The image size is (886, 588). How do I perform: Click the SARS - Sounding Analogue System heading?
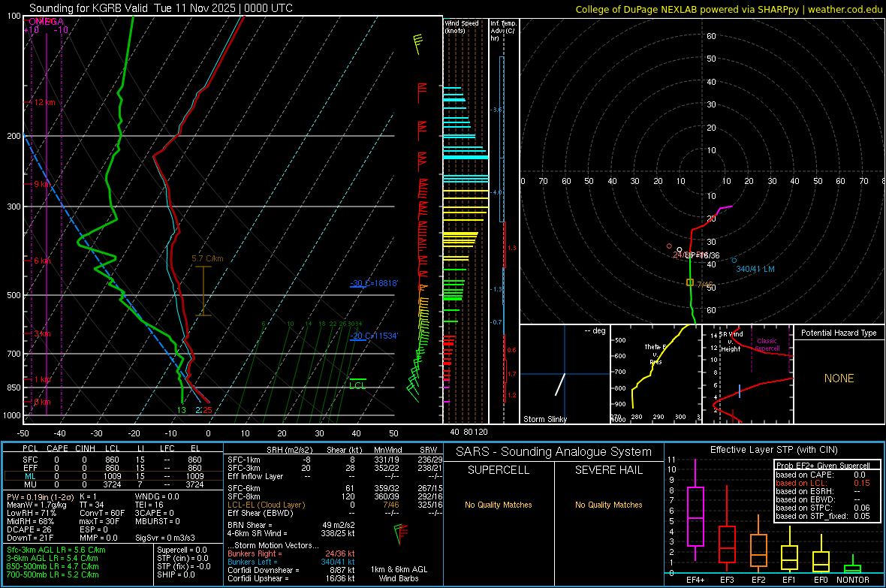coord(554,452)
